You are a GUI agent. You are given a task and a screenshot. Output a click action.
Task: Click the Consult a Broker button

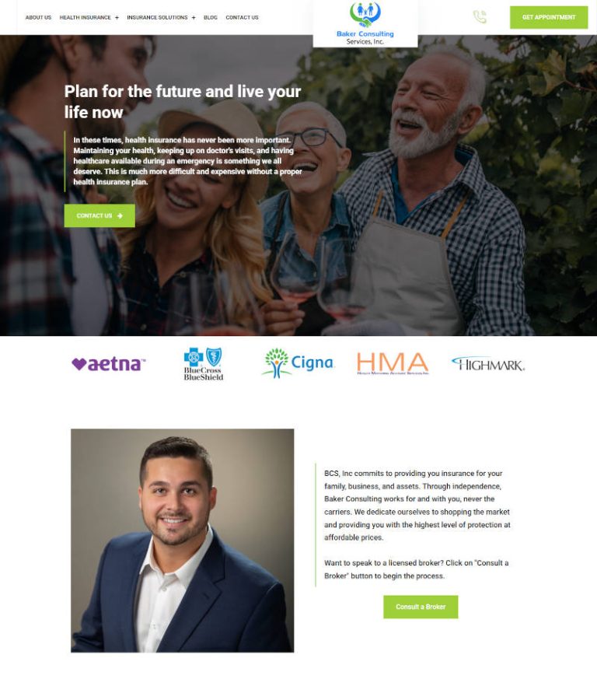click(421, 607)
